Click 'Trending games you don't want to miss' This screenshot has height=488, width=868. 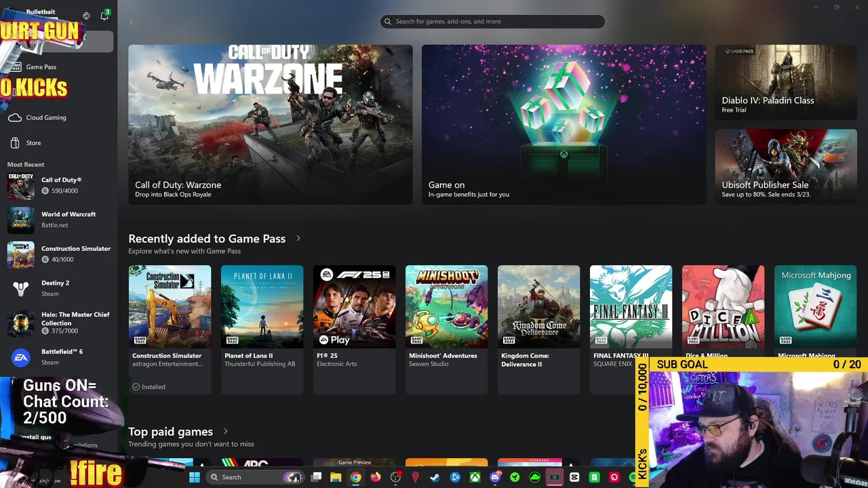pyautogui.click(x=191, y=444)
